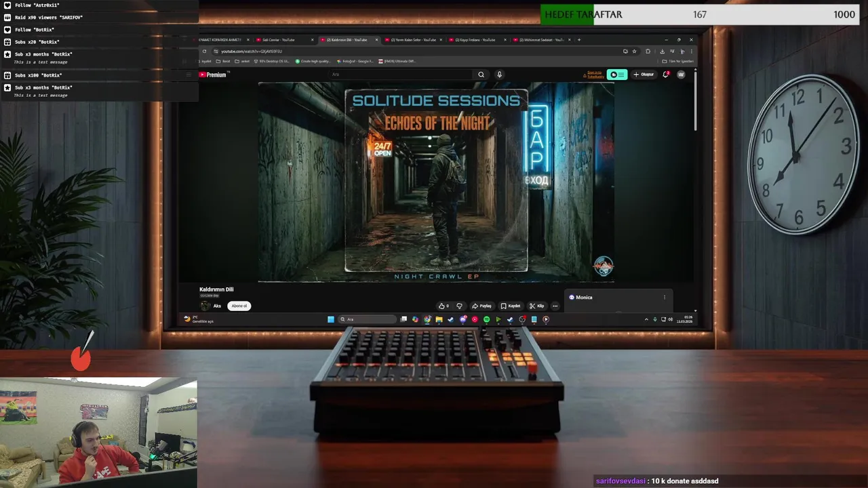Switch to Yarım Kalan Sefer tab
868x488 pixels.
[x=414, y=40]
